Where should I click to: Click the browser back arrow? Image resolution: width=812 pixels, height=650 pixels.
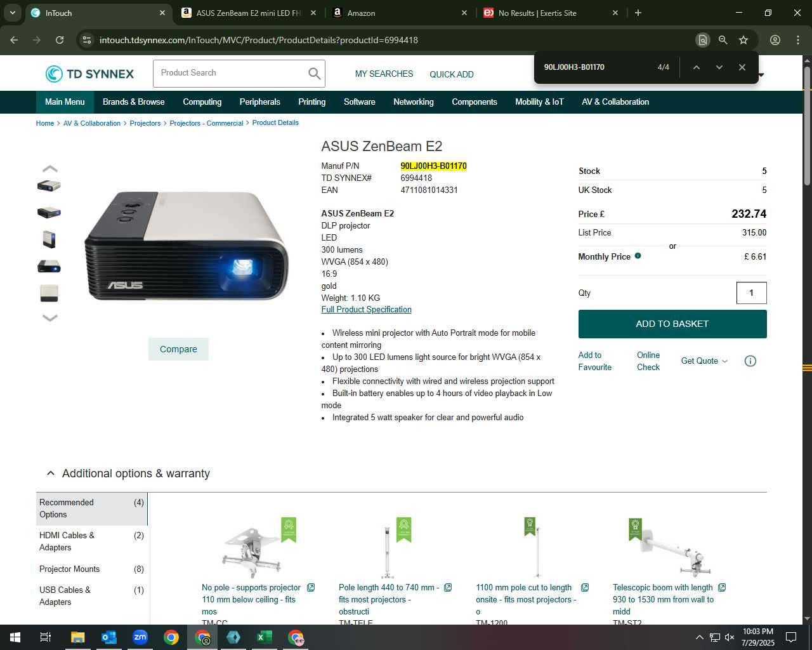click(14, 40)
